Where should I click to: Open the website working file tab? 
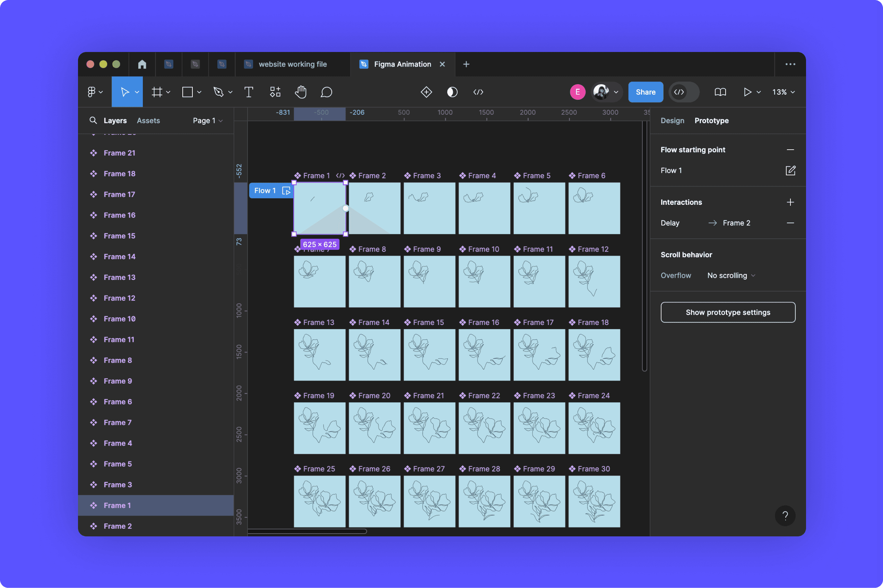tap(293, 64)
